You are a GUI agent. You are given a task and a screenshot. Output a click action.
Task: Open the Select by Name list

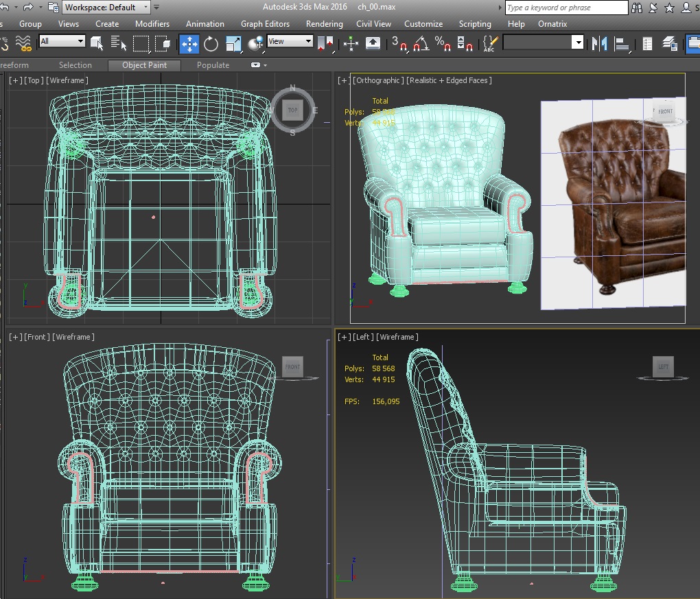[x=118, y=44]
